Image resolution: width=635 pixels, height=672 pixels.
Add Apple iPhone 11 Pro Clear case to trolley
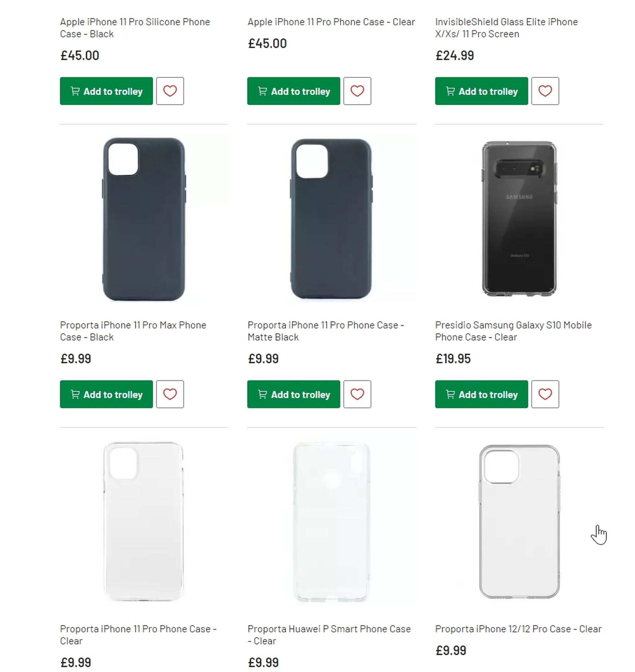tap(294, 91)
